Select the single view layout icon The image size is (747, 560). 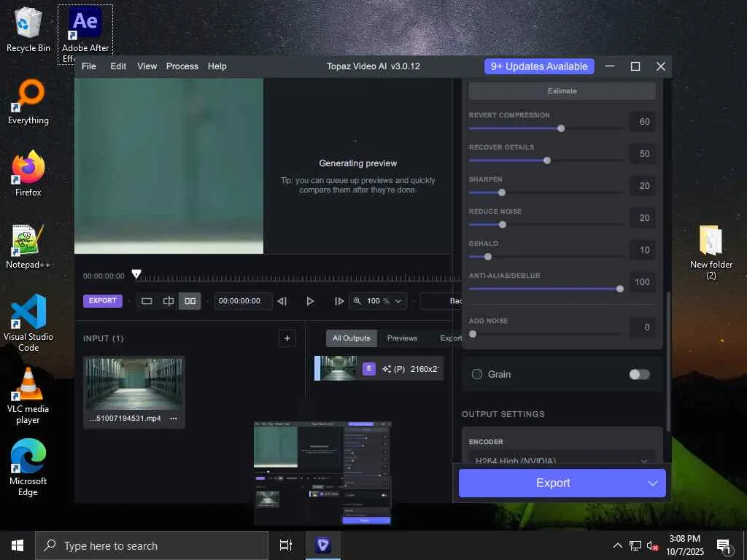[147, 301]
